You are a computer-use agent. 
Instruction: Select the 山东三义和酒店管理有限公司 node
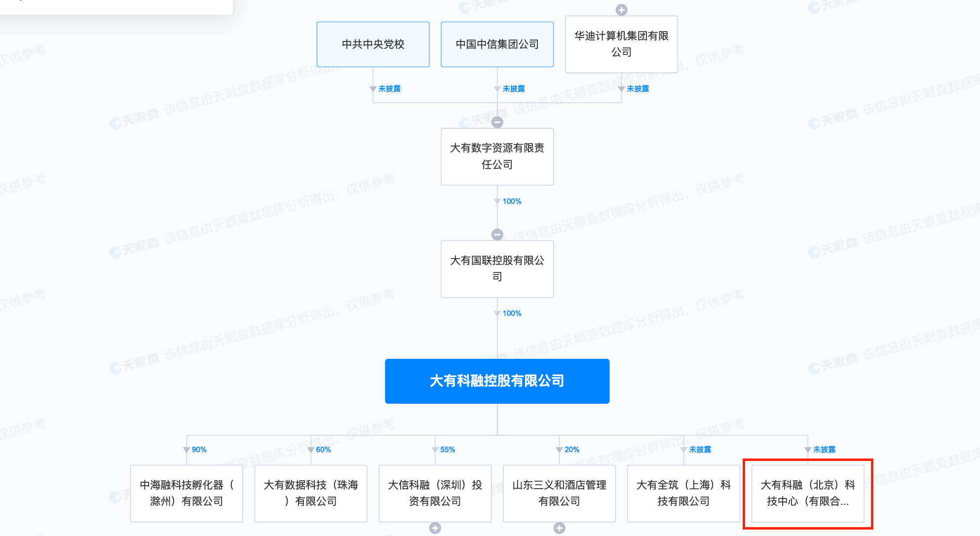click(x=559, y=493)
